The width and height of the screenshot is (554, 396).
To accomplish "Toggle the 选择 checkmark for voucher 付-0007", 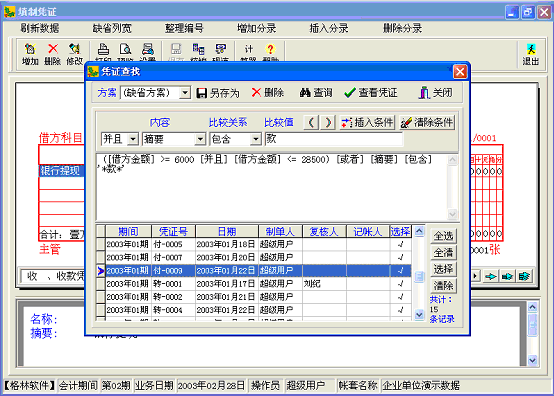I will pyautogui.click(x=400, y=258).
